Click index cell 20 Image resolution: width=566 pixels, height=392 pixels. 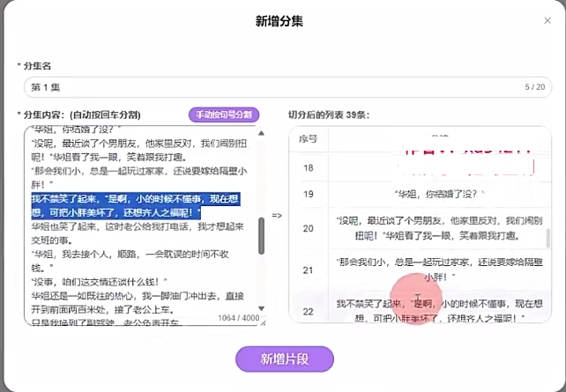point(309,229)
